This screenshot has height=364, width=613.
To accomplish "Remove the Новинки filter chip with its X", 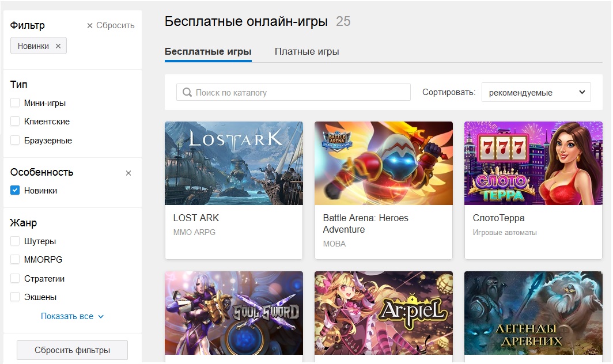I will (x=58, y=46).
